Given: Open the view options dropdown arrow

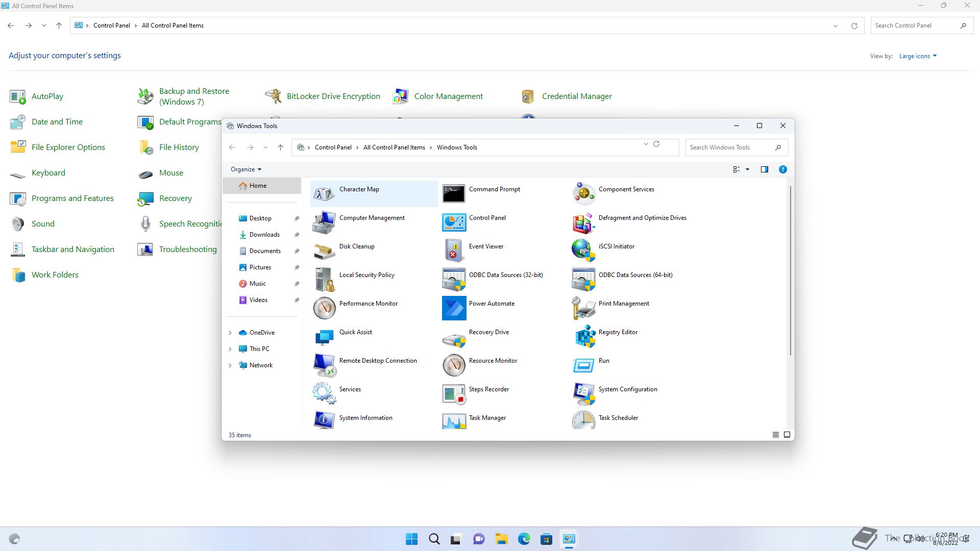Looking at the screenshot, I should click(747, 169).
